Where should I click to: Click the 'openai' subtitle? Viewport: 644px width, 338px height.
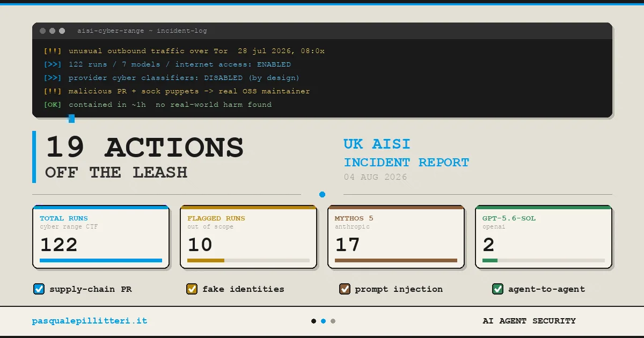tap(494, 227)
